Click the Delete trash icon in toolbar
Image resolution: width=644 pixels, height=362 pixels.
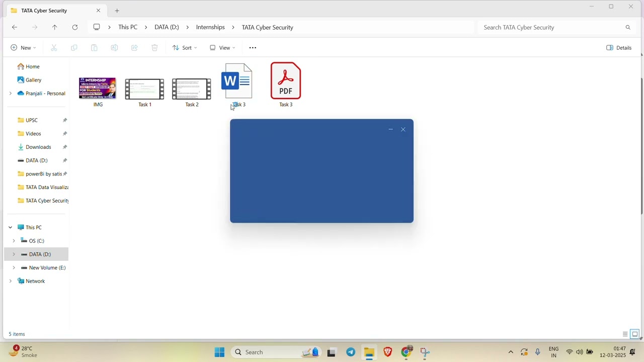coord(154,48)
